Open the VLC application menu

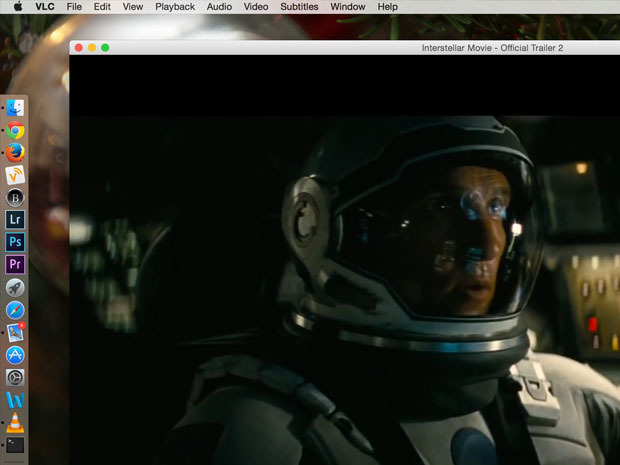45,7
